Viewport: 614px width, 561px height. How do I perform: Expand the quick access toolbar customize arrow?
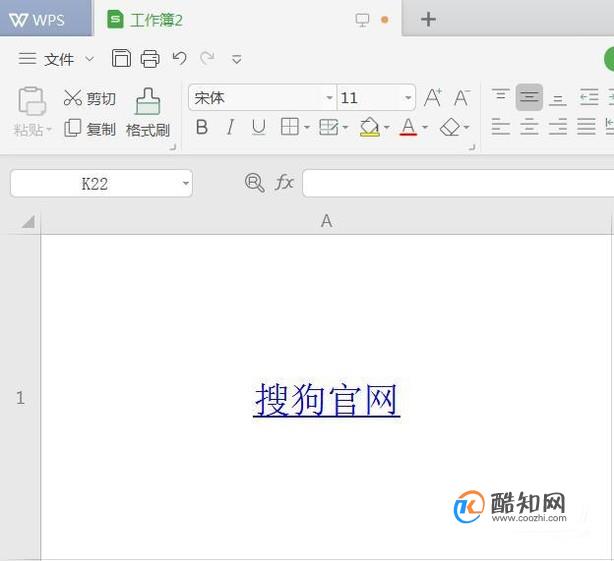(x=237, y=60)
